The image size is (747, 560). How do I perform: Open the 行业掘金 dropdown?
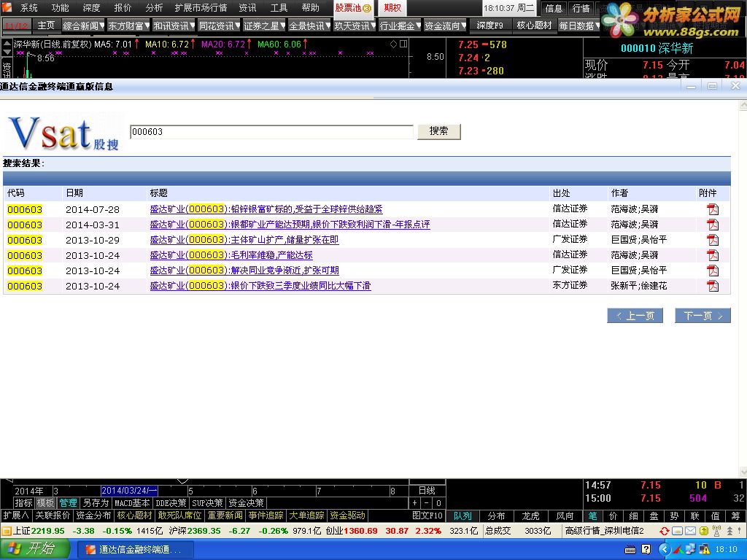coord(400,26)
